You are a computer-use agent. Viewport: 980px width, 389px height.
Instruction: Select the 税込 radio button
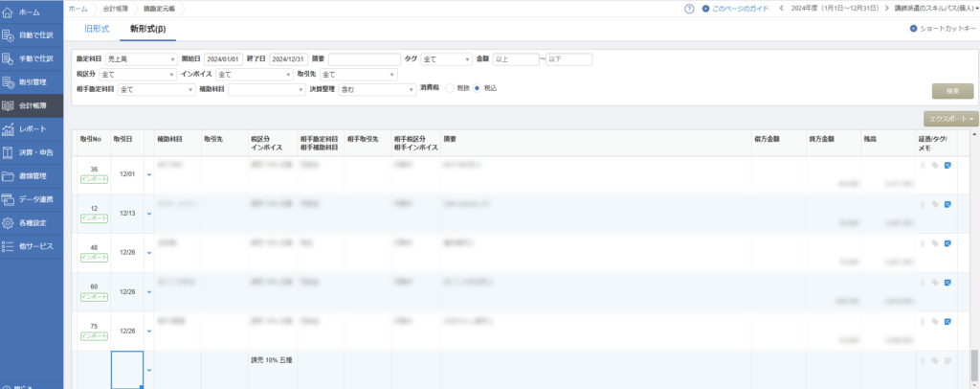(479, 88)
